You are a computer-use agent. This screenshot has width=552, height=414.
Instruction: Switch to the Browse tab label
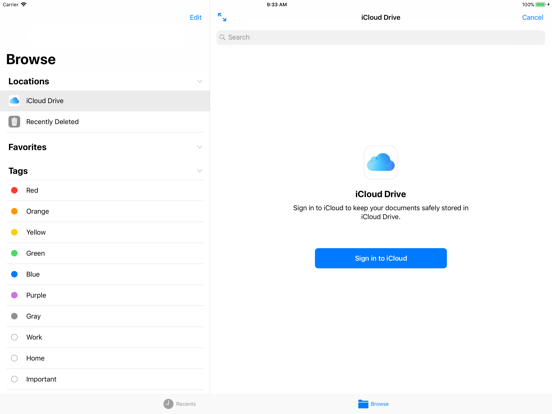click(380, 404)
